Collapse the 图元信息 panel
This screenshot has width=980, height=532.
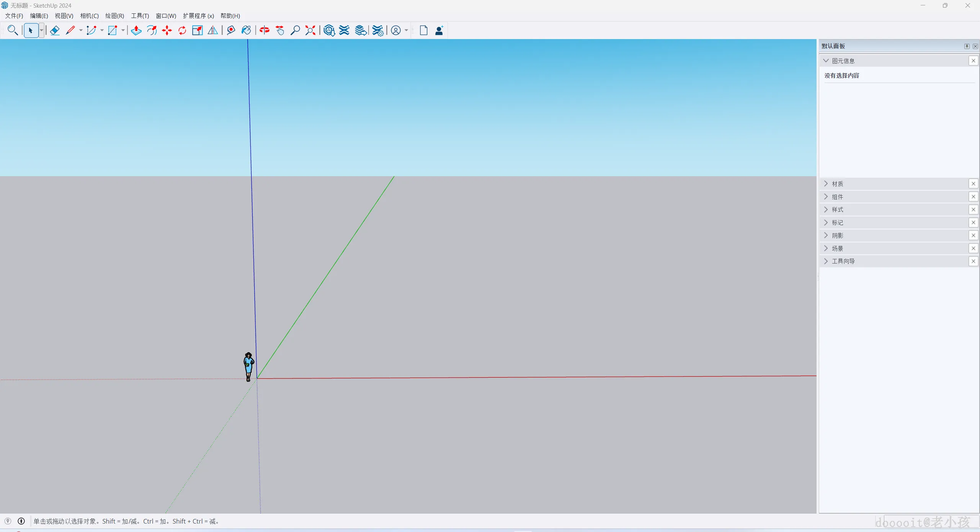tap(826, 61)
